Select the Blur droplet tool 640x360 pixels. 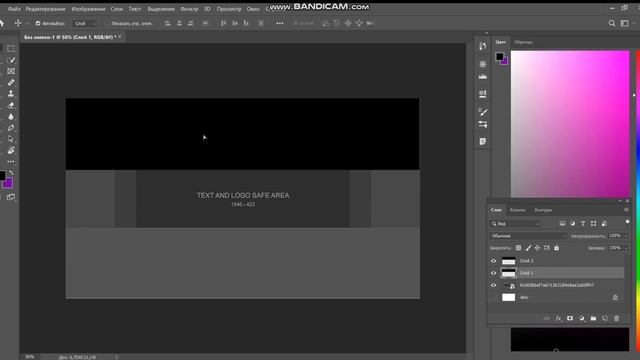point(11,117)
